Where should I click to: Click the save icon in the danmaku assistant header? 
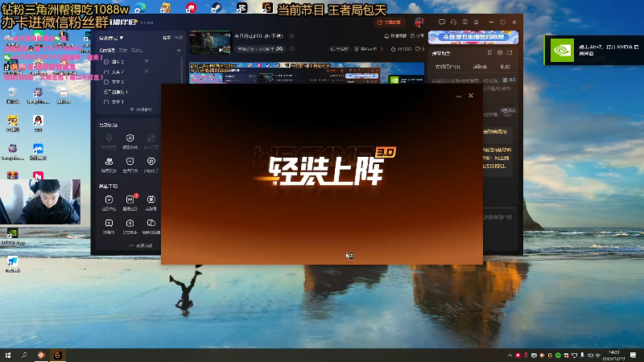point(489,53)
